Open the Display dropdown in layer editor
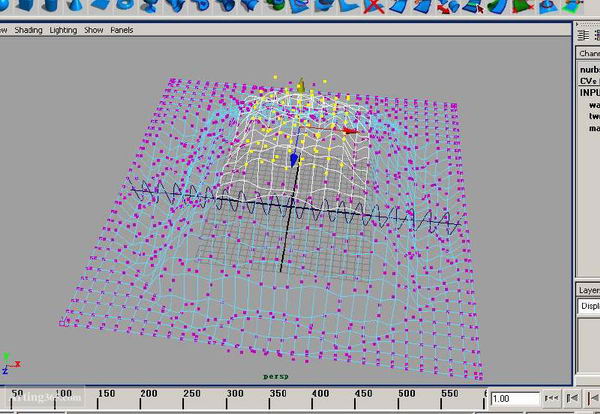600x414 pixels. point(590,306)
